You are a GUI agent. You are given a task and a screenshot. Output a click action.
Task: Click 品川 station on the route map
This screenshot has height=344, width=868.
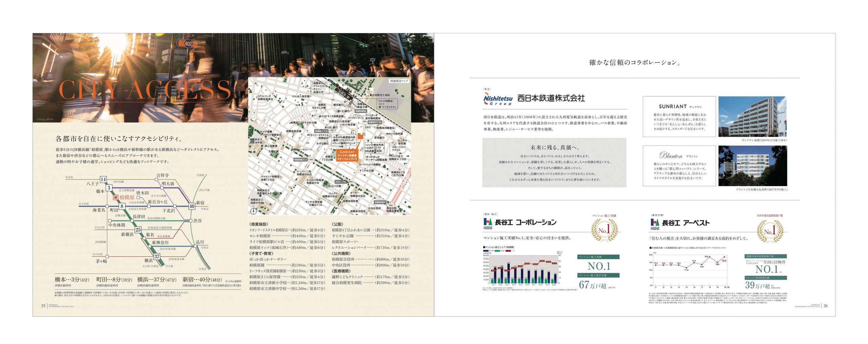coord(200,242)
